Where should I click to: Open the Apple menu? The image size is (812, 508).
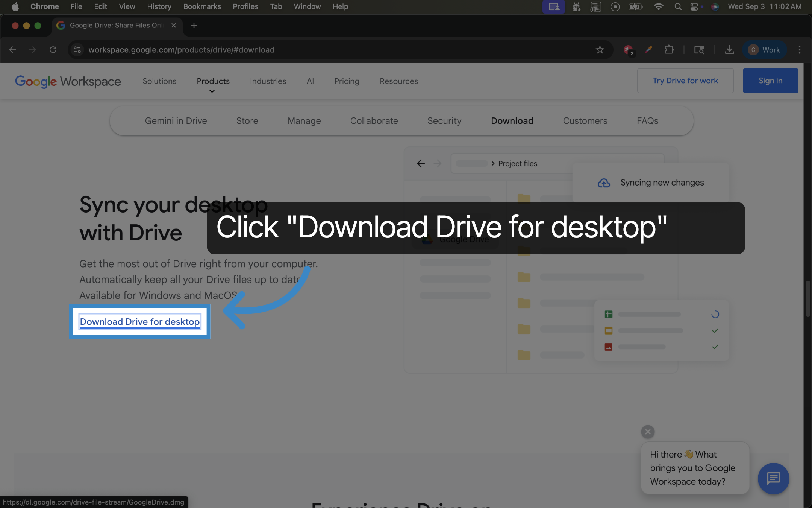click(15, 6)
